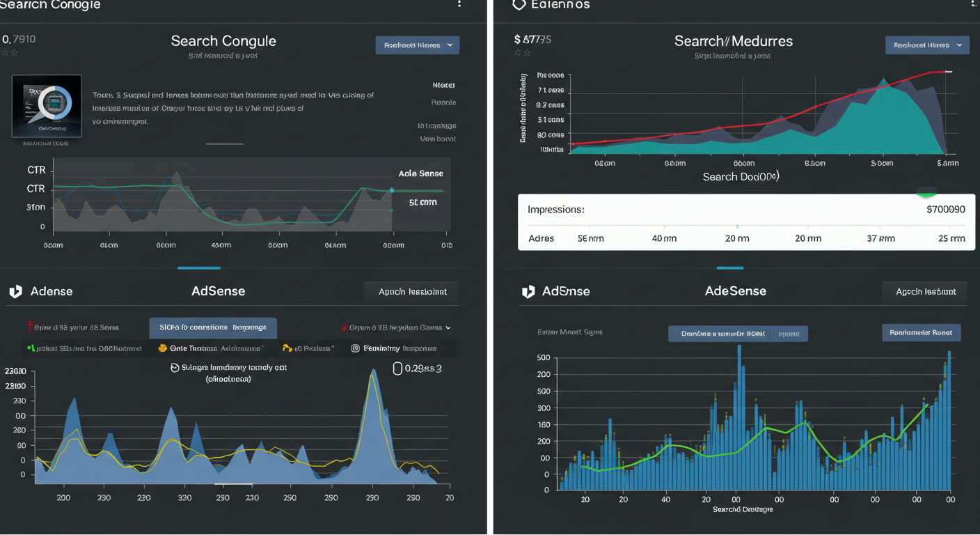Viewport: 980px width, 535px height.
Task: Rate using stars under 0,7910 value
Action: (x=9, y=52)
